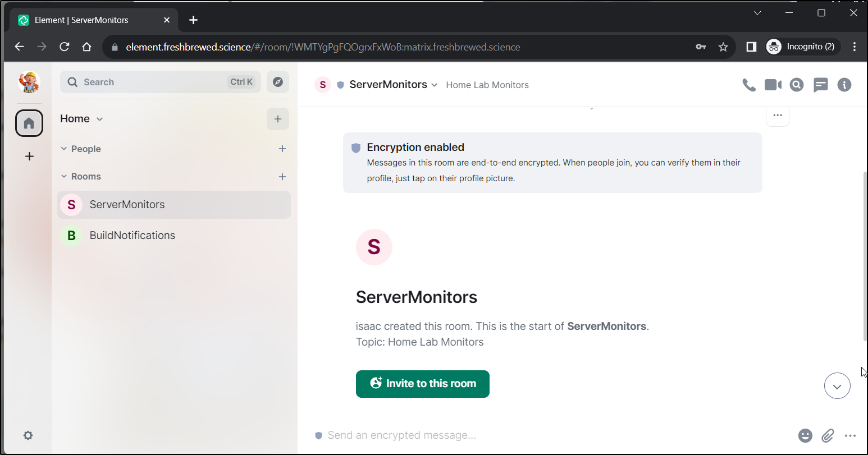This screenshot has height=455, width=868.
Task: Toggle the browser side panel
Action: click(751, 47)
